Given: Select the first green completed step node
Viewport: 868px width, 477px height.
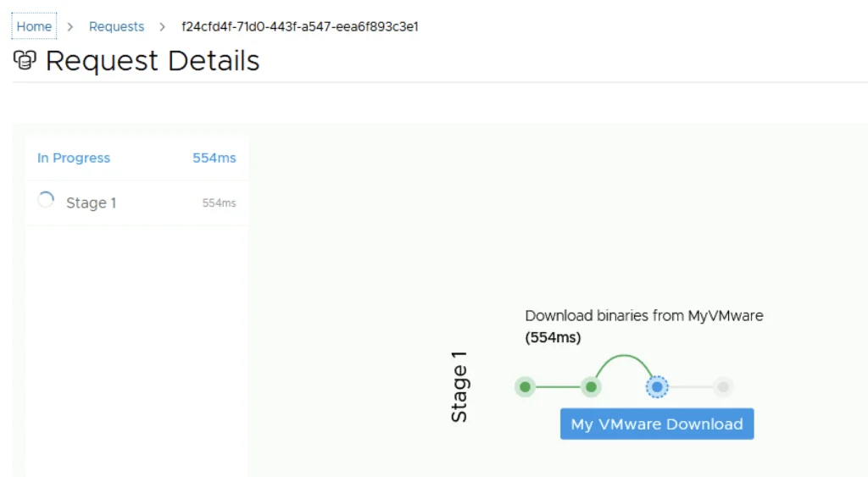Looking at the screenshot, I should pyautogui.click(x=525, y=387).
